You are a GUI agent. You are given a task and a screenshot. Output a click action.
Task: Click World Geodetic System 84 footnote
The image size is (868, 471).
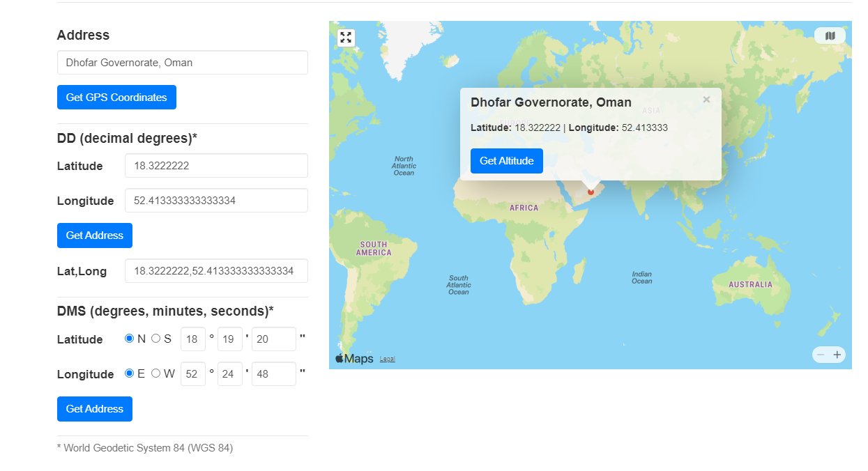coord(145,448)
